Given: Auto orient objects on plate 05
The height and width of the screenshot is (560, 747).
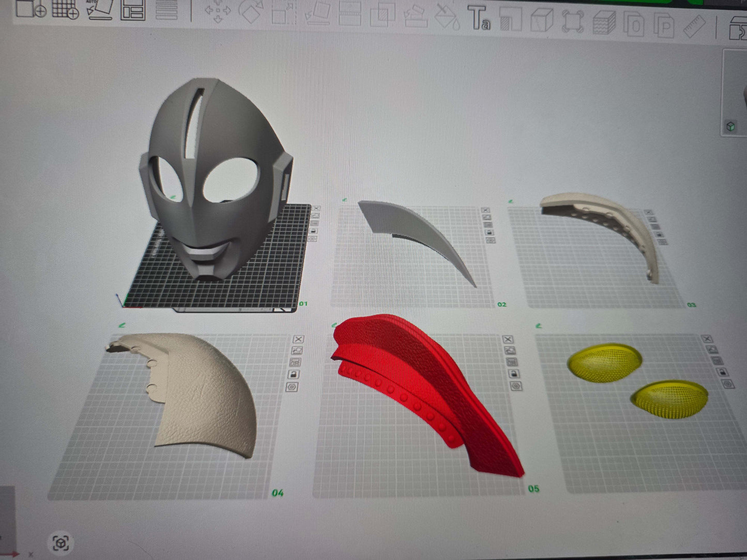Looking at the screenshot, I should point(510,350).
